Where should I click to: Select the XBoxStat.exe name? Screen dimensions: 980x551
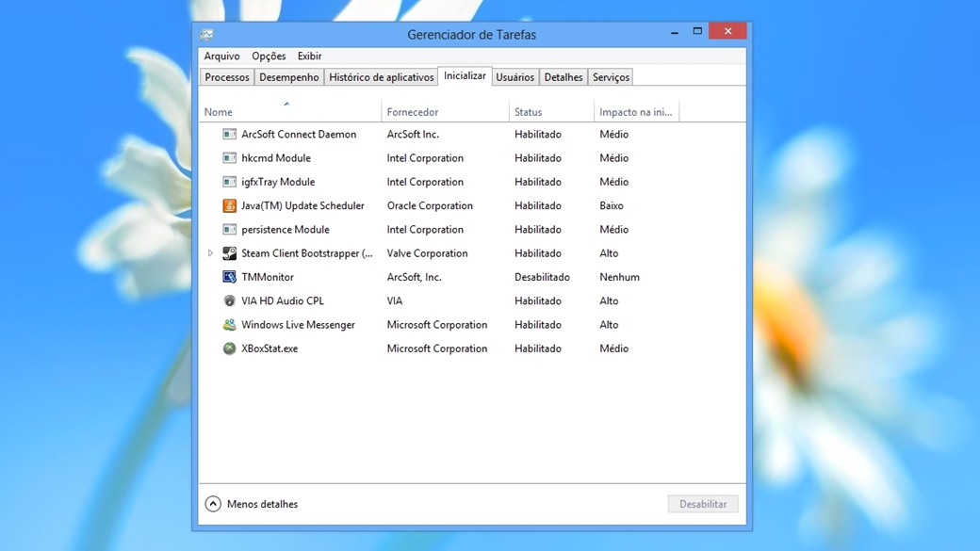[x=269, y=348]
